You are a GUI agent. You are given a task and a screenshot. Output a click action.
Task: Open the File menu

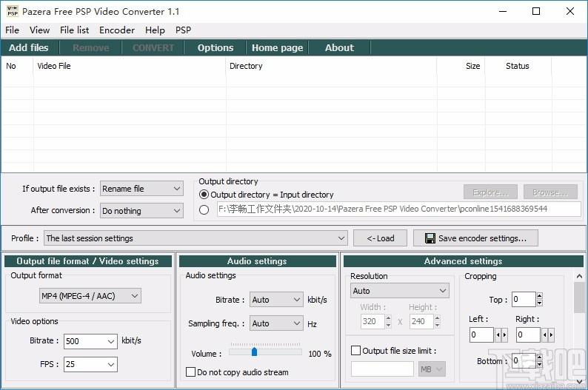pyautogui.click(x=12, y=30)
